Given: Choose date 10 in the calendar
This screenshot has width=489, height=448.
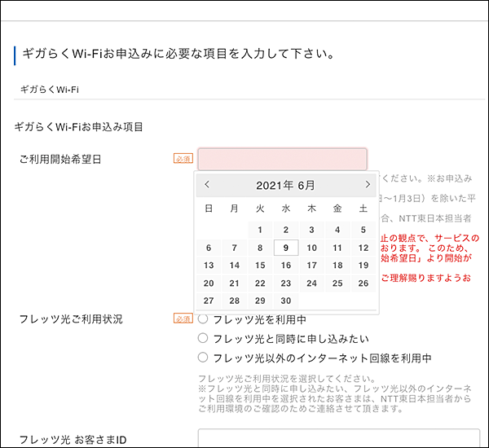Looking at the screenshot, I should tap(311, 248).
